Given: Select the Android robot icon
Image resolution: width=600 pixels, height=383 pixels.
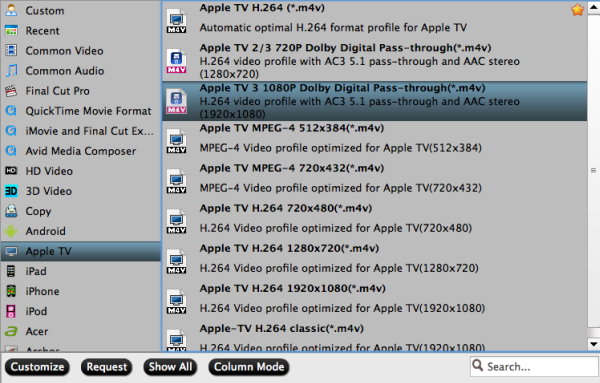Looking at the screenshot, I should tap(11, 231).
